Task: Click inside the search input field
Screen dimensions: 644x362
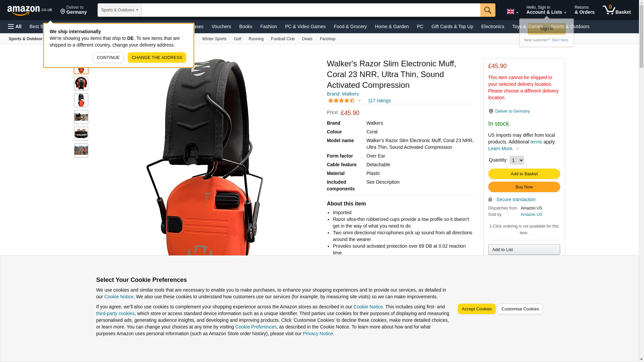Action: 311,10
